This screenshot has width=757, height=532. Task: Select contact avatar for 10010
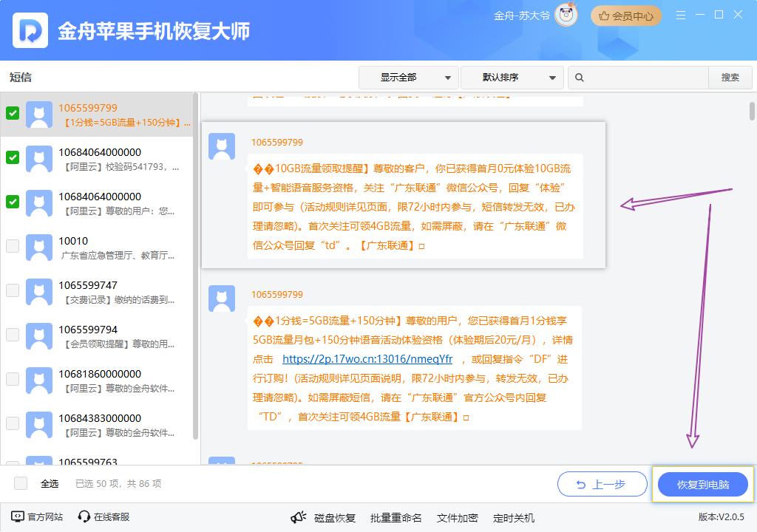[38, 248]
